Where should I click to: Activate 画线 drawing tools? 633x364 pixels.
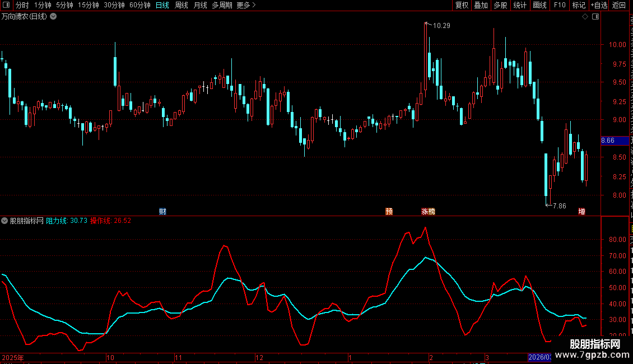539,5
